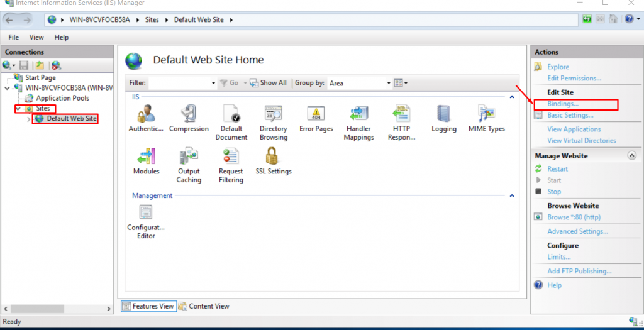Viewport: 644px width, 330px height.
Task: Open the Request Filtering feature
Action: pyautogui.click(x=231, y=156)
